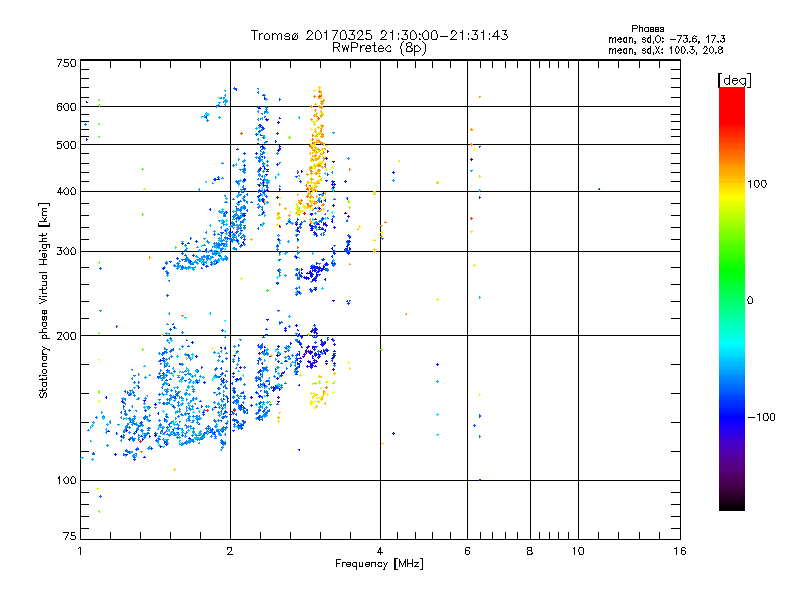
Task: Click the '16' frequency axis tick label
Action: (680, 551)
